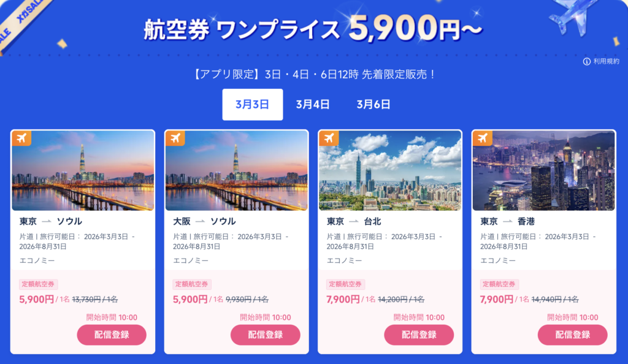Click the airplane icon on the 東京→台北 card
The width and height of the screenshot is (628, 364).
coord(328,138)
